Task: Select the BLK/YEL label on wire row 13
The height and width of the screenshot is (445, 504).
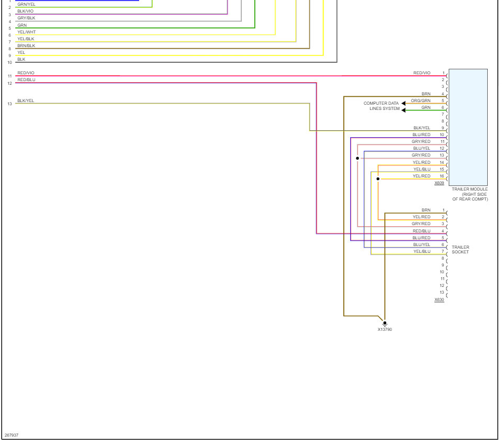Action: point(26,101)
